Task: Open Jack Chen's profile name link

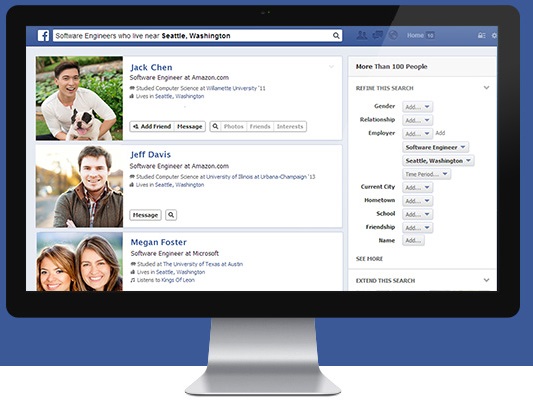Action: tap(151, 67)
